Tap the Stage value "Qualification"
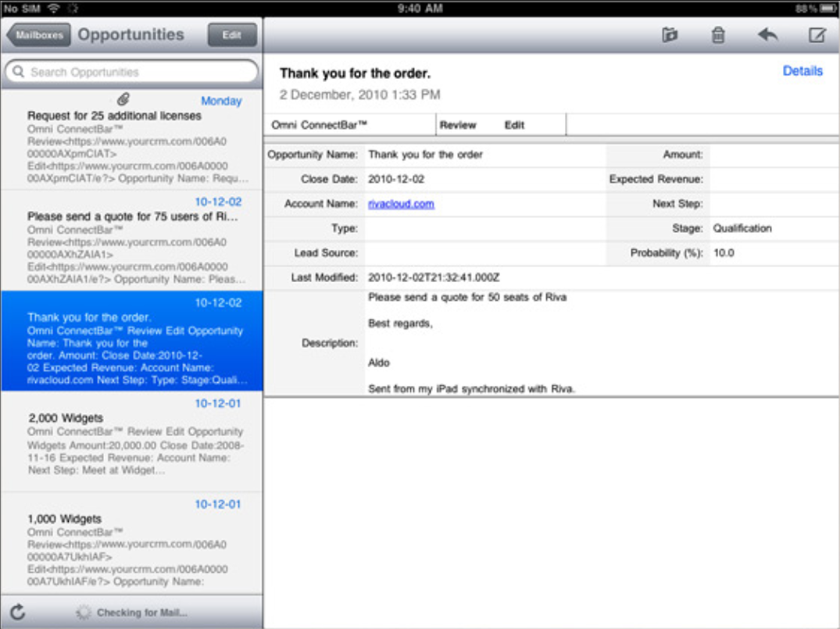This screenshot has height=629, width=840. (742, 228)
